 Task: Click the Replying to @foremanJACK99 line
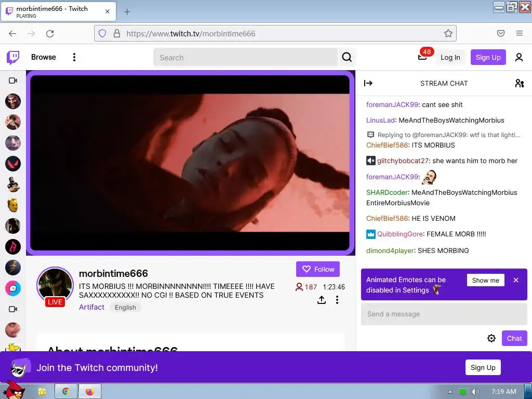coord(444,135)
